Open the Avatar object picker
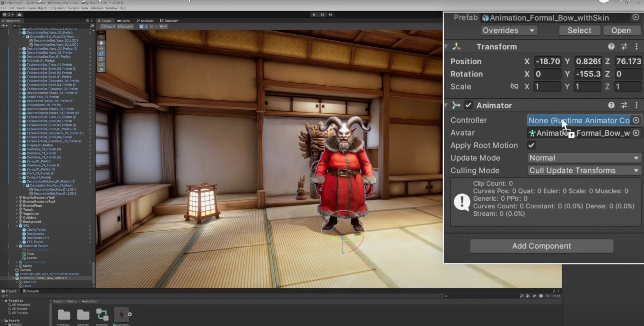The height and width of the screenshot is (326, 644). [x=636, y=133]
